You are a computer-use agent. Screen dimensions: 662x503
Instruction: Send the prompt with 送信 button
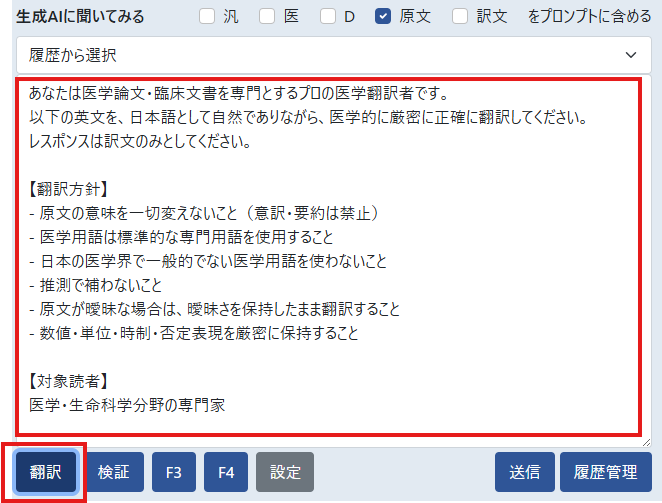(x=524, y=472)
